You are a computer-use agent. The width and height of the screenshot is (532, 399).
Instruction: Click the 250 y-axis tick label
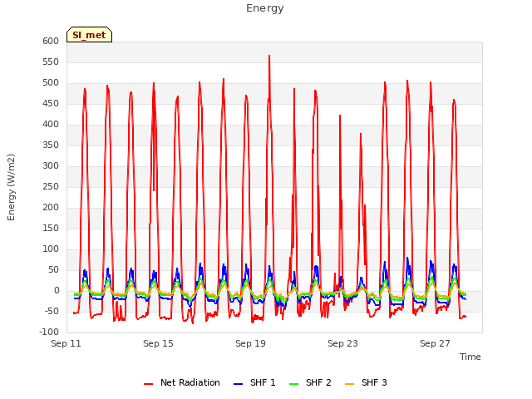[51, 187]
